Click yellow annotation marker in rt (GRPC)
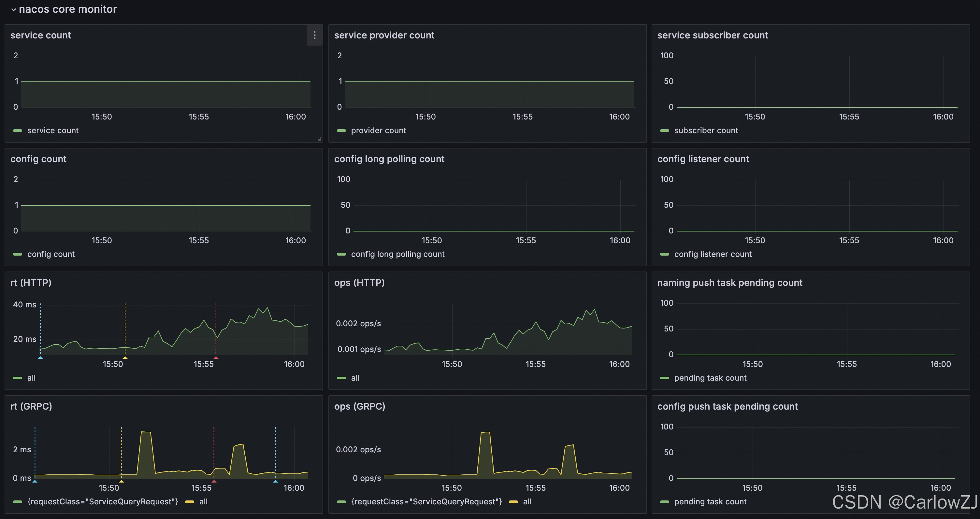The image size is (980, 519). click(x=121, y=481)
